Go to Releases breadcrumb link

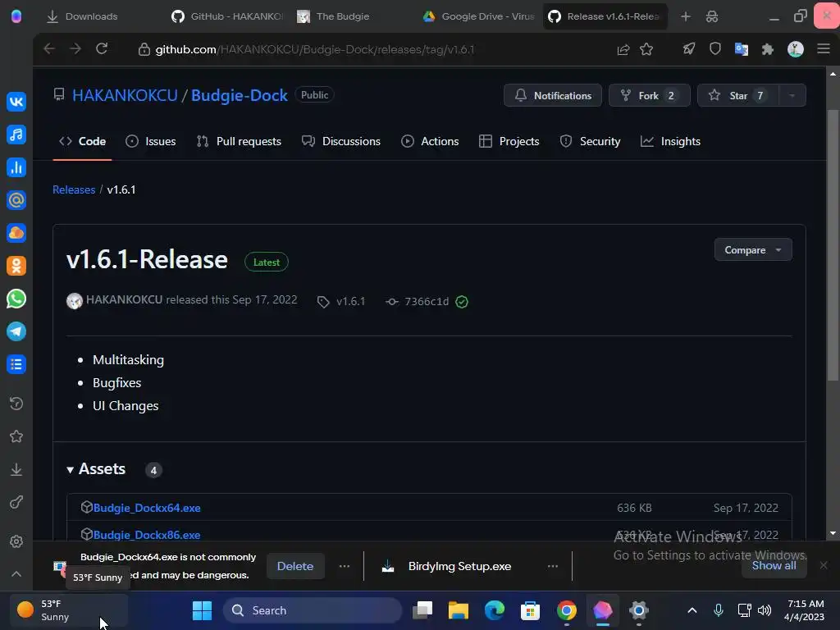(74, 189)
